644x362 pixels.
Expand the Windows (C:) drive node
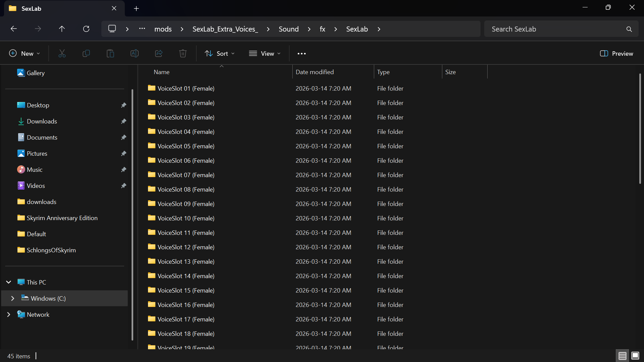(x=12, y=298)
